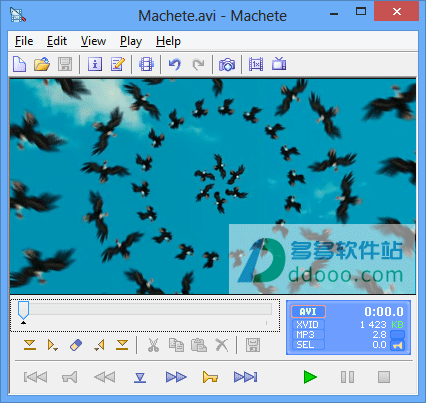Click the Stop button
426x403 pixels.
click(384, 377)
